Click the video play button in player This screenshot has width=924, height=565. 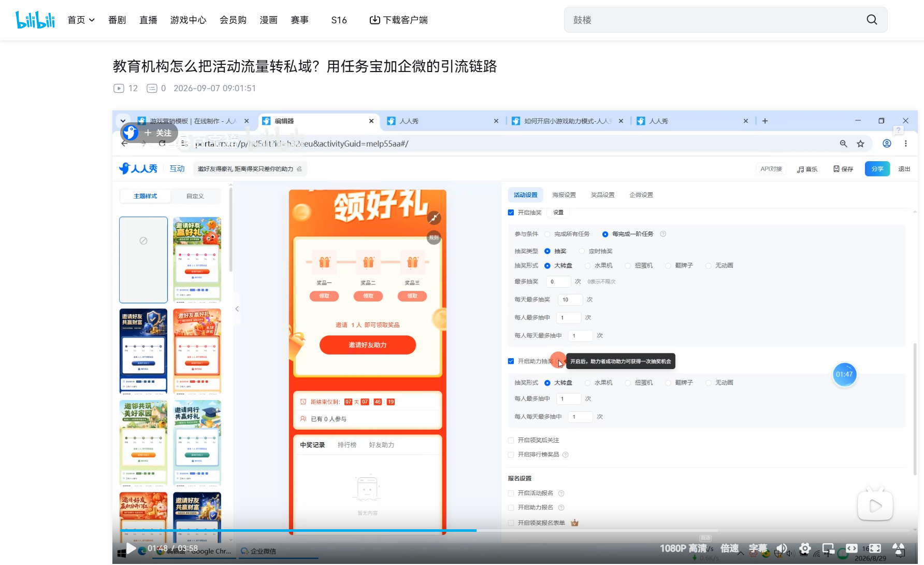(x=131, y=548)
